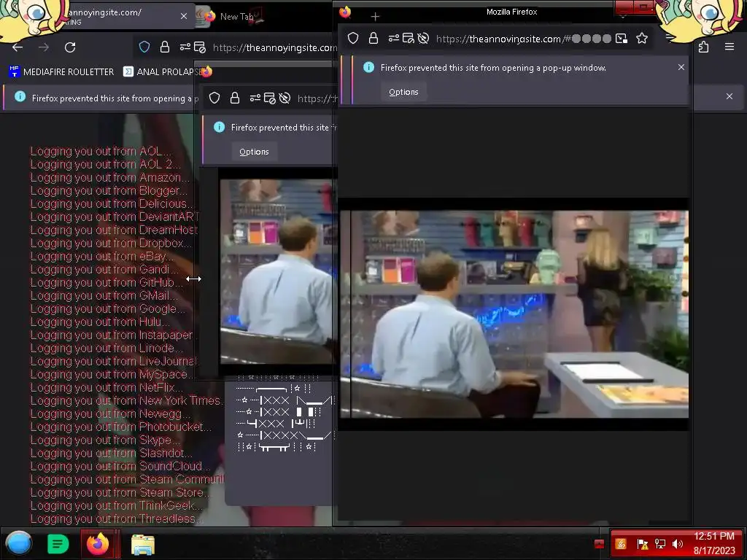The height and width of the screenshot is (560, 747).
Task: Open permissions icon in right Firefox window
Action: (394, 38)
